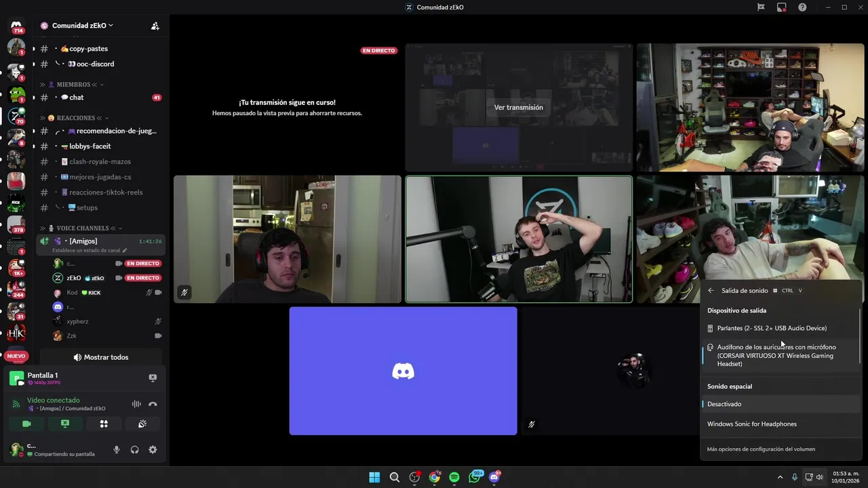This screenshot has width=868, height=488.
Task: Open Discord direct messages home icon
Action: (x=16, y=25)
